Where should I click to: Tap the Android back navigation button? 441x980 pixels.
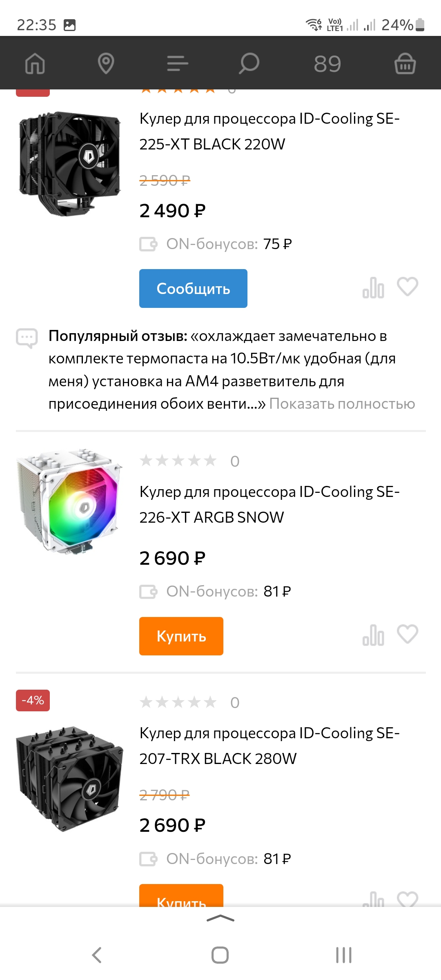tap(97, 955)
